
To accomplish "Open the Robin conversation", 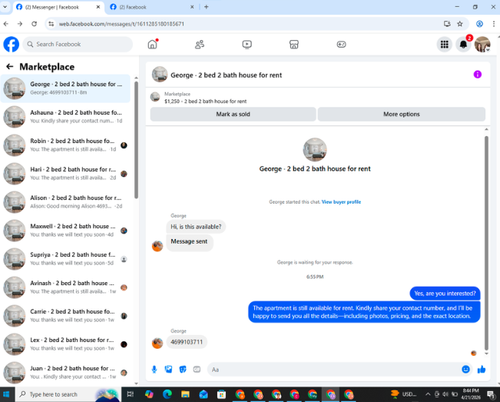I will (x=65, y=145).
